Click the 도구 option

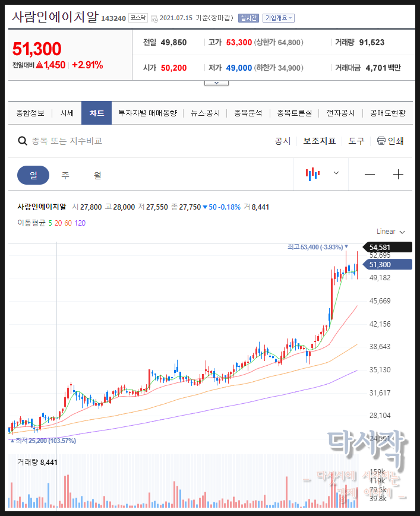(x=356, y=141)
